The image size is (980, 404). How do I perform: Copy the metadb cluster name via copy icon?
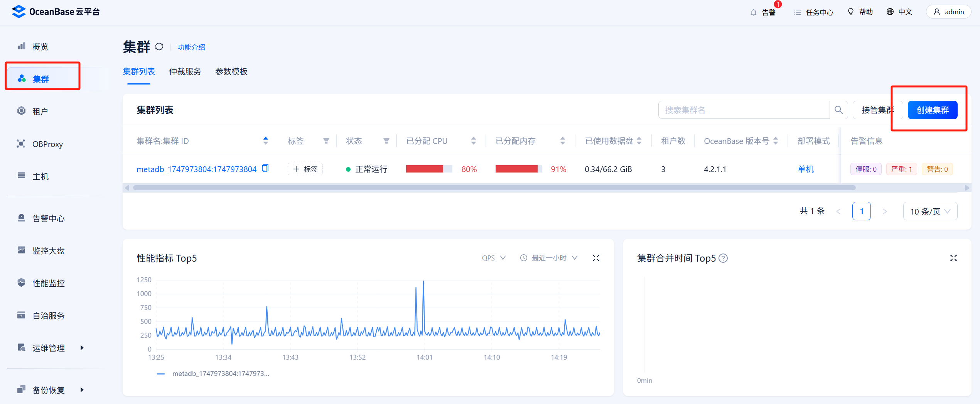tap(265, 169)
